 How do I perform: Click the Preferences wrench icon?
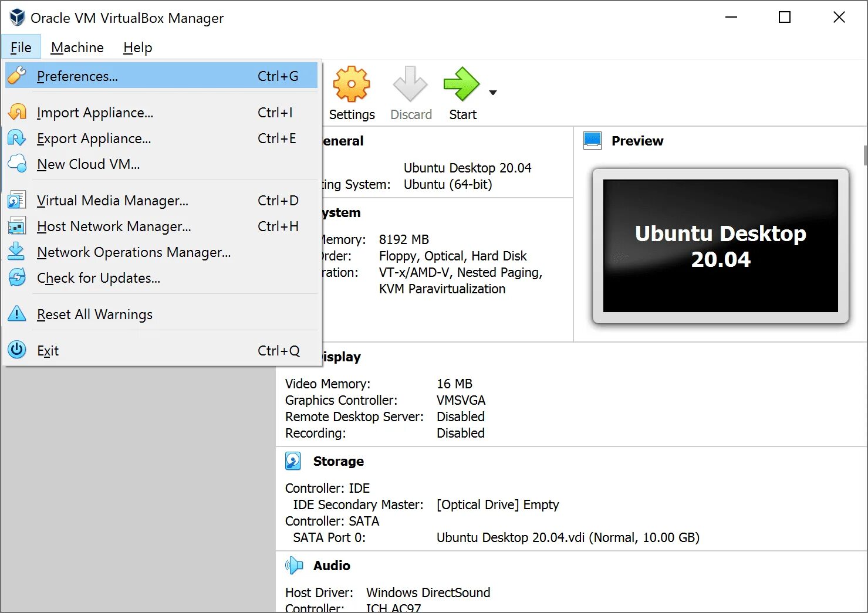tap(17, 76)
